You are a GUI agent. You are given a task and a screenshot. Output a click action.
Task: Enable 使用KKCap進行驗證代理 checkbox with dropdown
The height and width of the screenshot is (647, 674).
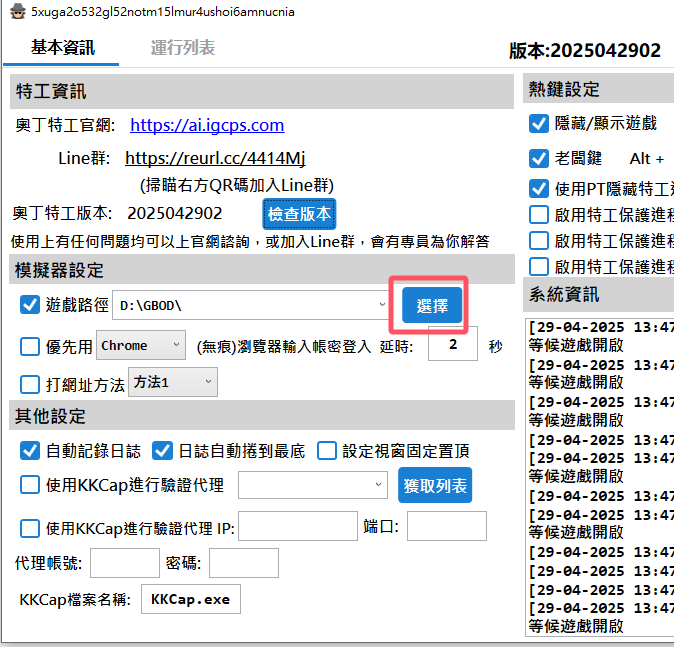[x=30, y=485]
